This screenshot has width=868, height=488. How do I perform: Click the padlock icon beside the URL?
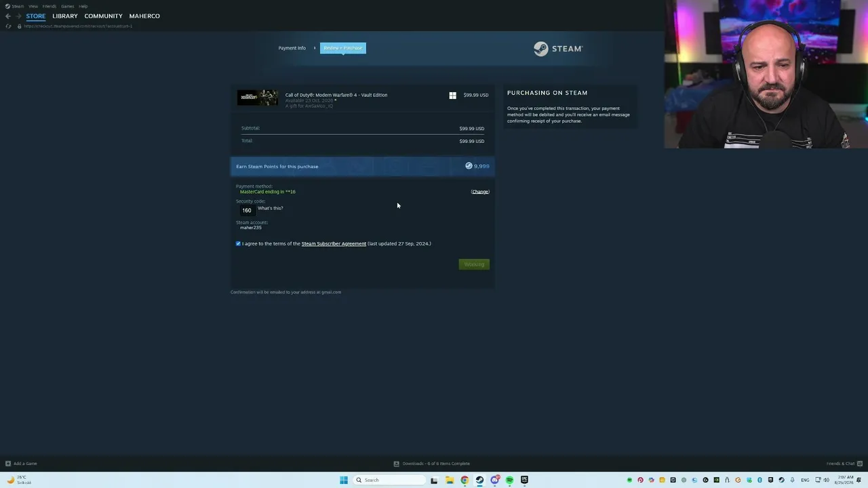click(19, 26)
